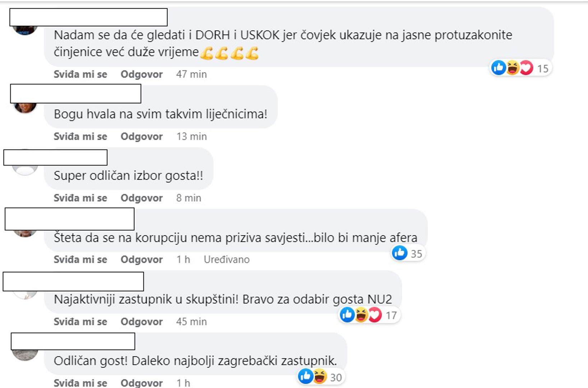Click laughing icon on Odličan gost comment
This screenshot has width=588, height=388.
click(x=319, y=377)
